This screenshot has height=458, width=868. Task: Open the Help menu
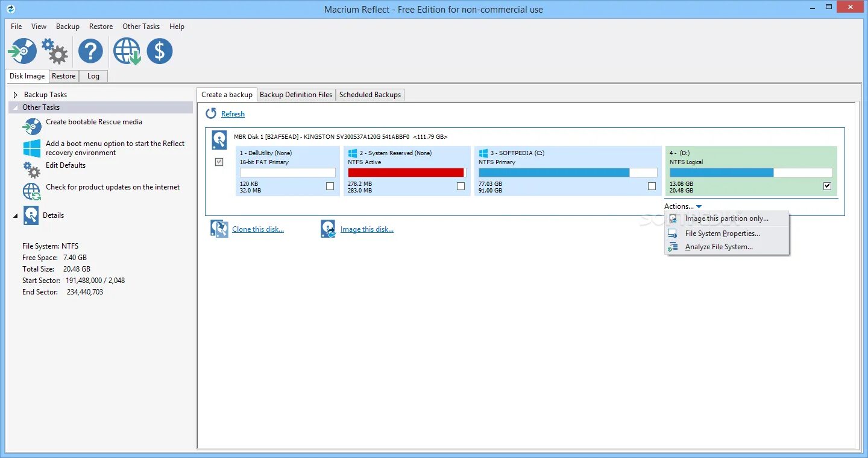[177, 27]
